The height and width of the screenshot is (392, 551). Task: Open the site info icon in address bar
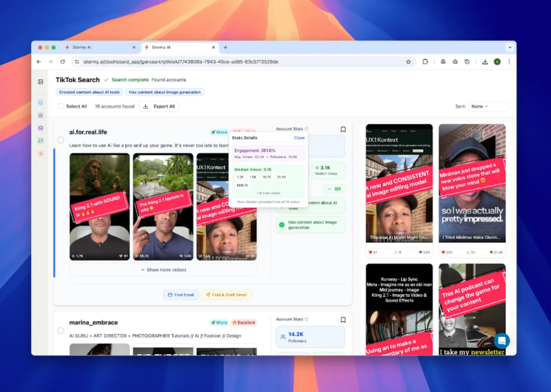click(76, 61)
